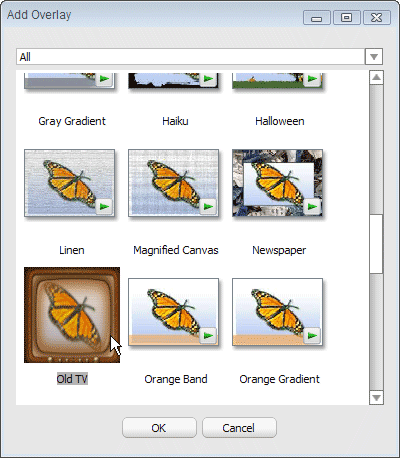The width and height of the screenshot is (400, 458).
Task: Select the Linen overlay thumbnail
Action: pyautogui.click(x=70, y=183)
